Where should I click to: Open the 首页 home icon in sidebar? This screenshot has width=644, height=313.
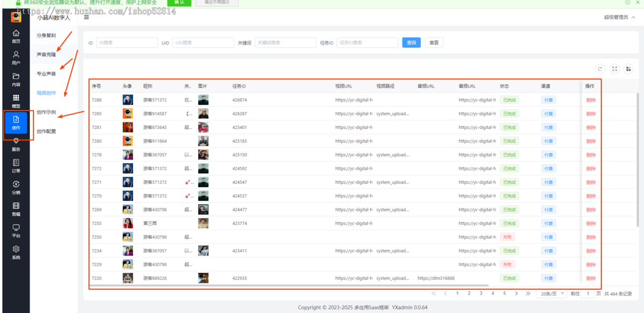pyautogui.click(x=16, y=33)
